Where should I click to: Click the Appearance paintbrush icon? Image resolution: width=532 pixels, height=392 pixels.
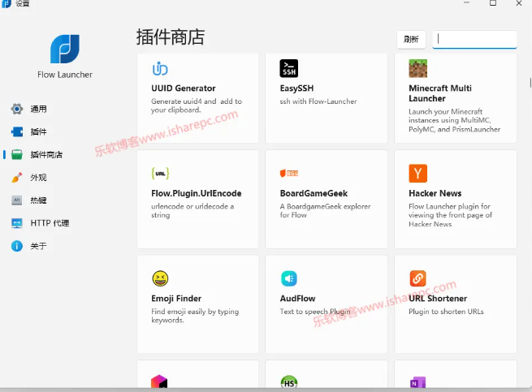coord(16,178)
